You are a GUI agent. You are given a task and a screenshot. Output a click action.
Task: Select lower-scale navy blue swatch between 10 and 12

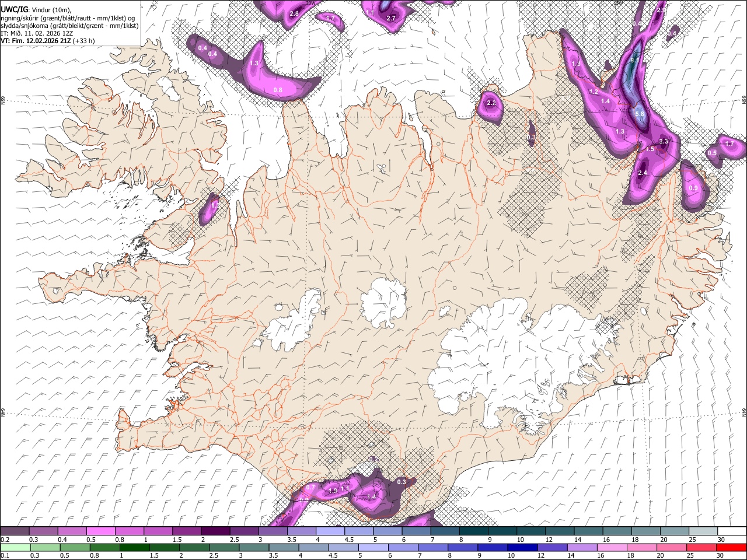pos(523,547)
